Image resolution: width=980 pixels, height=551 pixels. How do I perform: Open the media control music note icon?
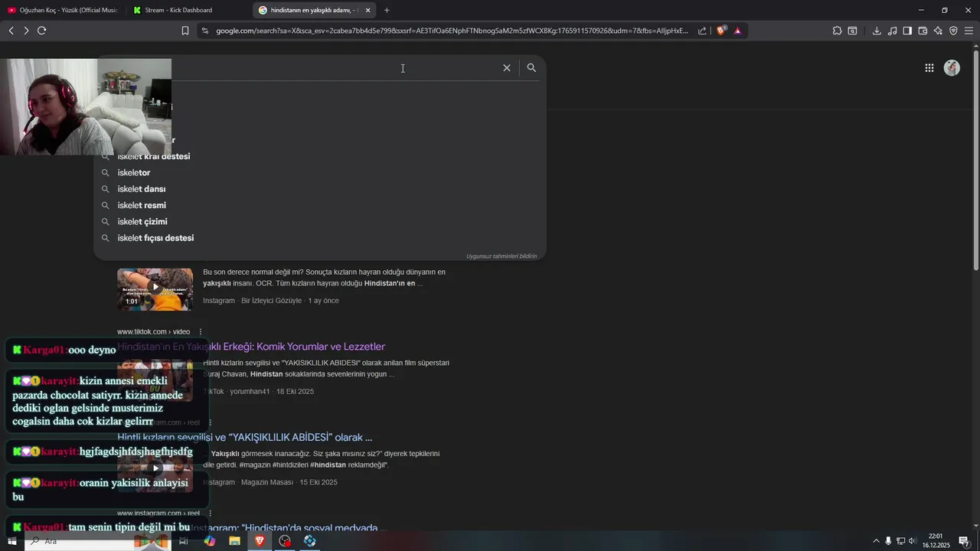892,31
